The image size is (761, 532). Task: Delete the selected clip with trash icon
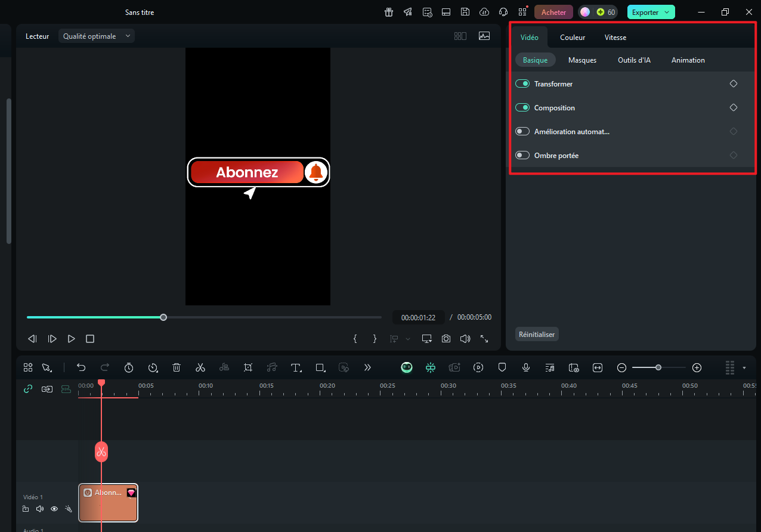pyautogui.click(x=177, y=367)
